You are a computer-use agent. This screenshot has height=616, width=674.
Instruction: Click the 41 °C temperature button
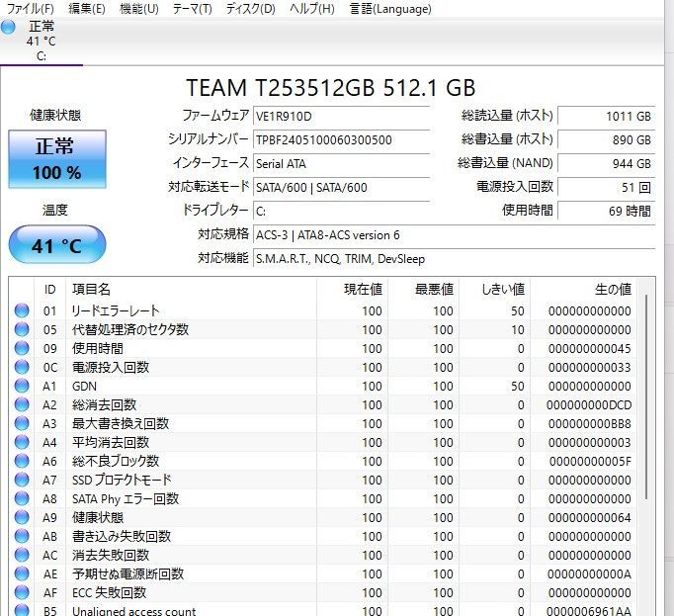(57, 245)
